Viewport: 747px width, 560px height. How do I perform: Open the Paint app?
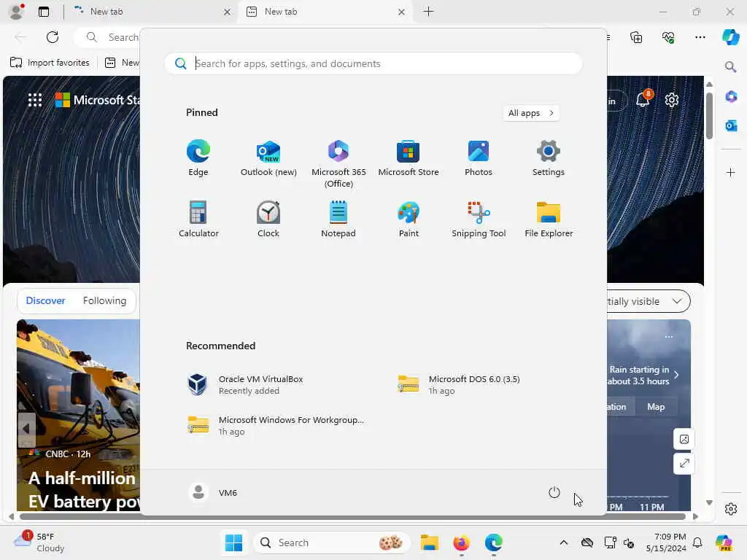tap(409, 219)
